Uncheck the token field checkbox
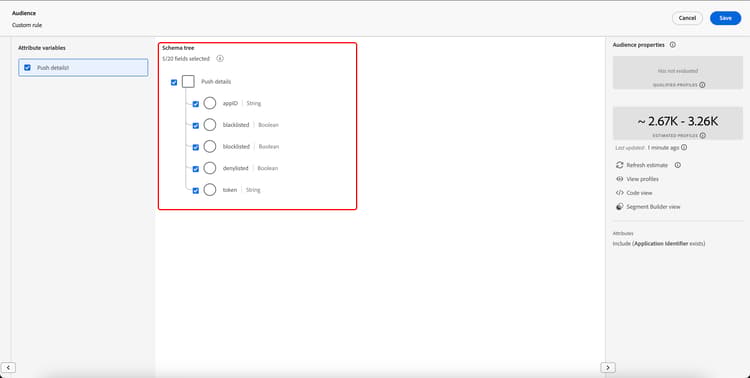This screenshot has height=378, width=750. click(196, 190)
